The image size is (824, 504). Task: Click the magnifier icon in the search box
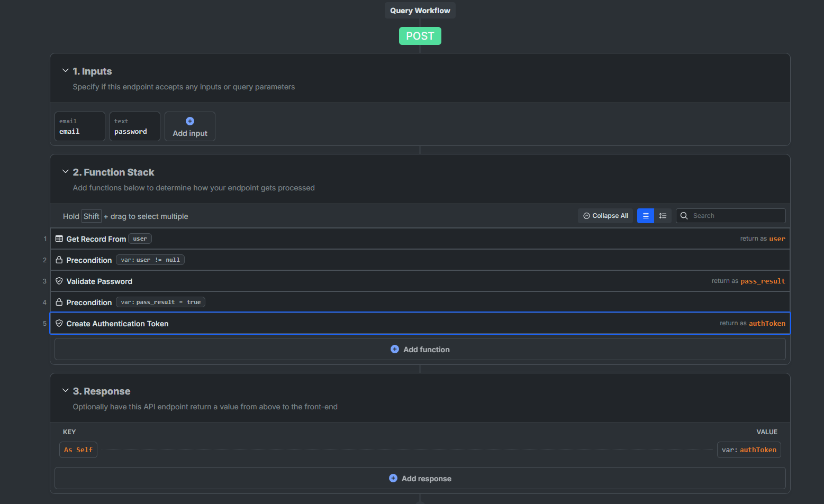click(684, 216)
